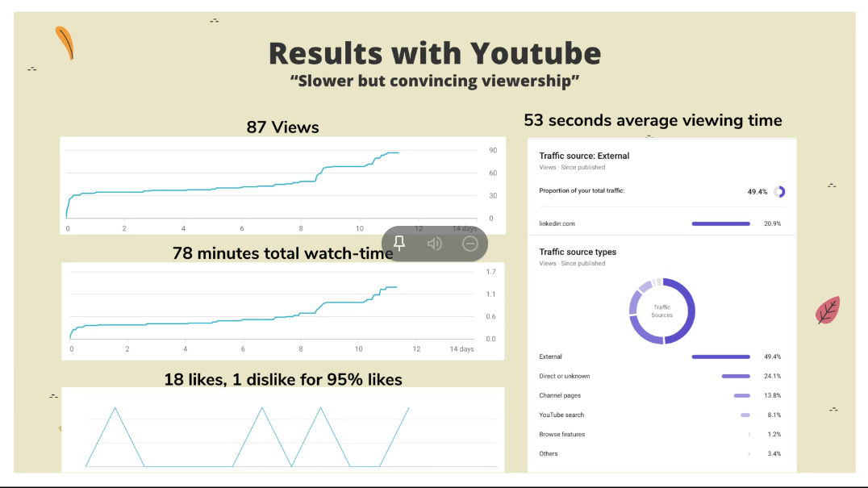This screenshot has height=488, width=868.
Task: Click the Direct or unknown bar
Action: 736,376
